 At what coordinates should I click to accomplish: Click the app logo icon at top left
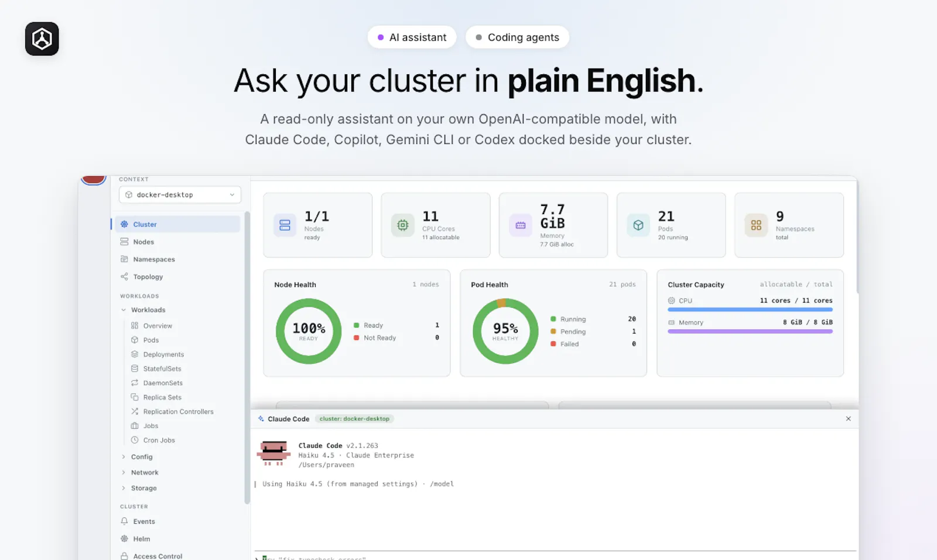pyautogui.click(x=42, y=39)
